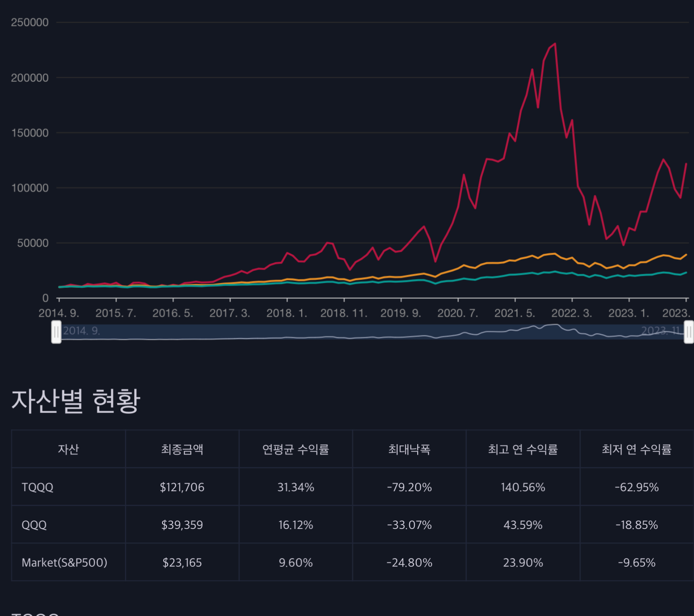The image size is (694, 616).
Task: Select the TQQQ row label
Action: [37, 487]
